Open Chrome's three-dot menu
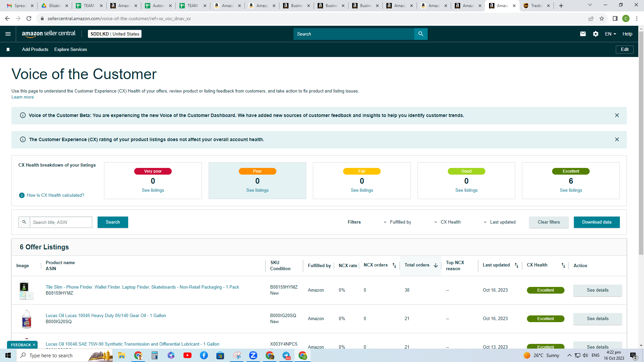644x362 pixels. [x=637, y=18]
